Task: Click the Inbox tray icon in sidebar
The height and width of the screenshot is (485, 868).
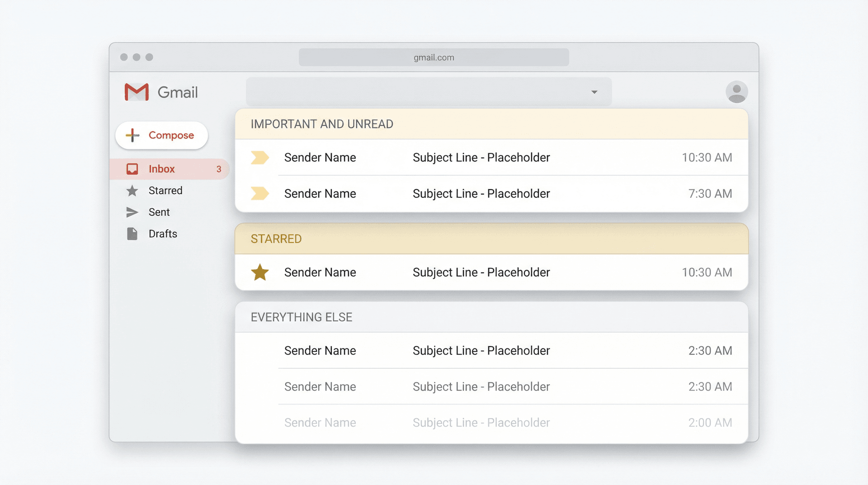Action: click(132, 169)
